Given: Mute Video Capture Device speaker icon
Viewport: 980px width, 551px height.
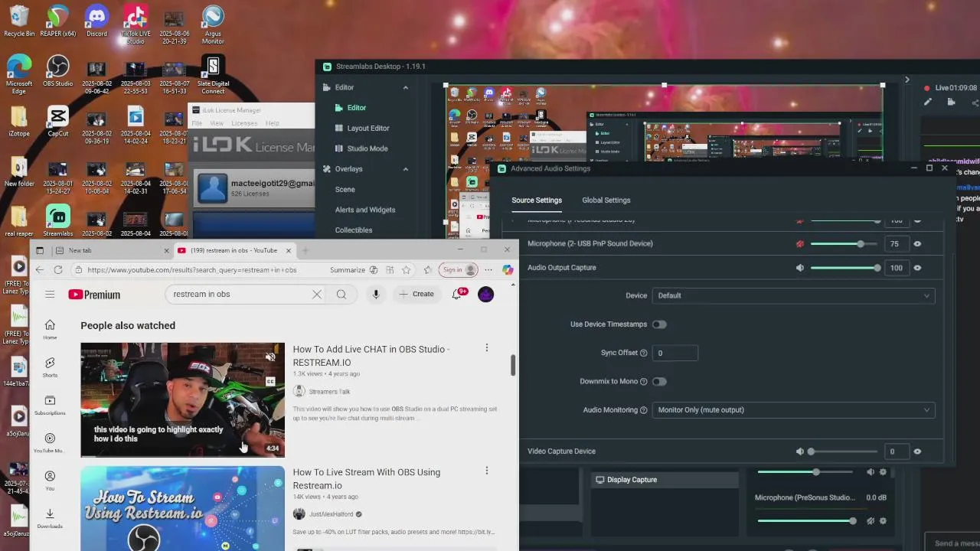Looking at the screenshot, I should 800,452.
